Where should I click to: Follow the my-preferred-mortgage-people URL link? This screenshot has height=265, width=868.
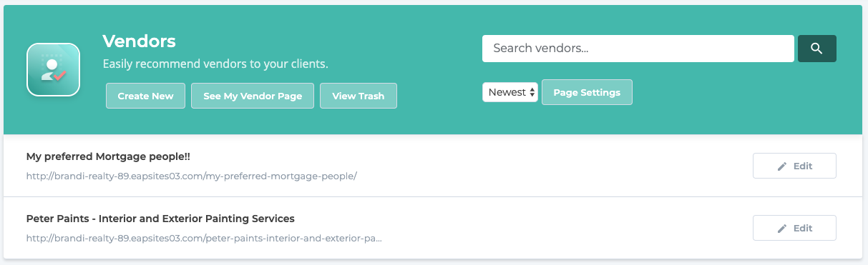click(191, 175)
